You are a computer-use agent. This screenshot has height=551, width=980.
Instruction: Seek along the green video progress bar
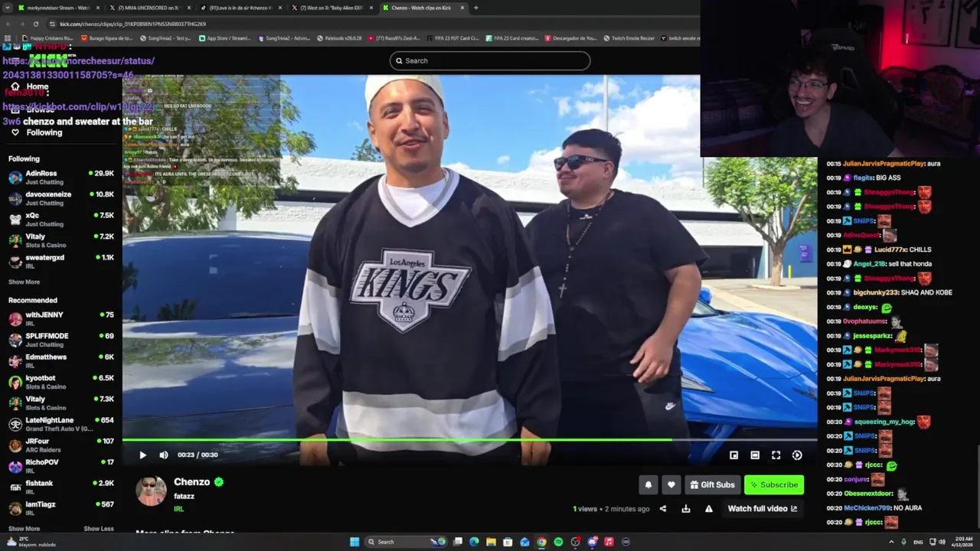tap(469, 440)
